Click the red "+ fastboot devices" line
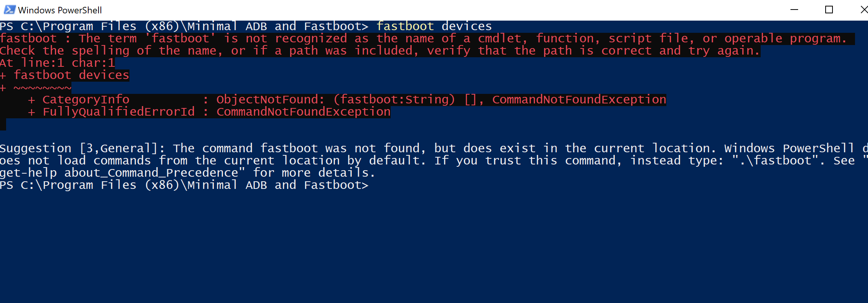The width and height of the screenshot is (868, 303). point(65,75)
